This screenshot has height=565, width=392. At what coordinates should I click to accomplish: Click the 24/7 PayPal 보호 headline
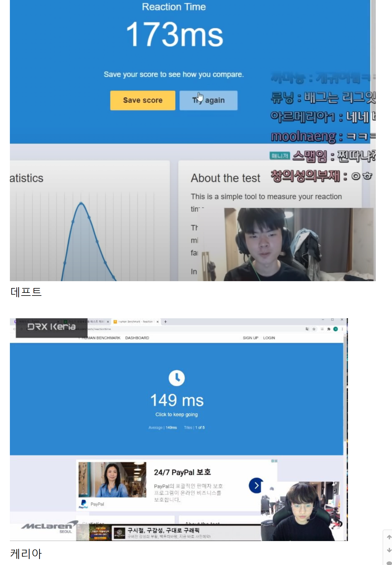182,472
